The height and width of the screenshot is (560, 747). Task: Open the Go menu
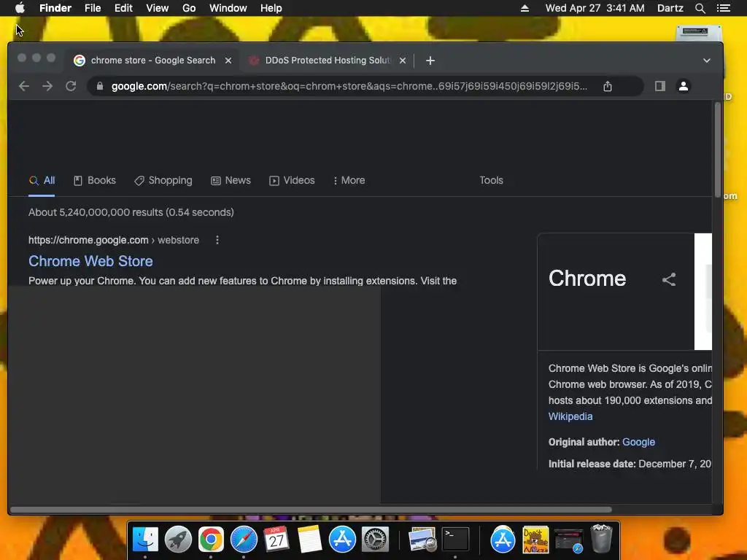click(189, 8)
